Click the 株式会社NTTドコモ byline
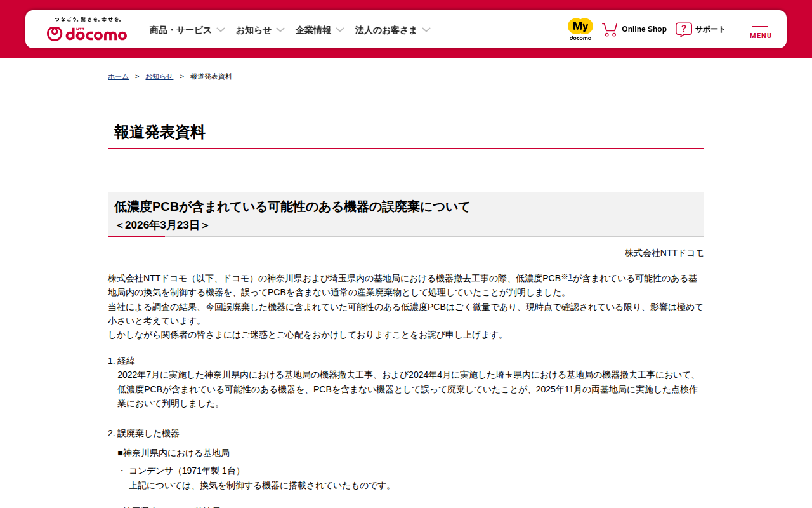 click(664, 253)
